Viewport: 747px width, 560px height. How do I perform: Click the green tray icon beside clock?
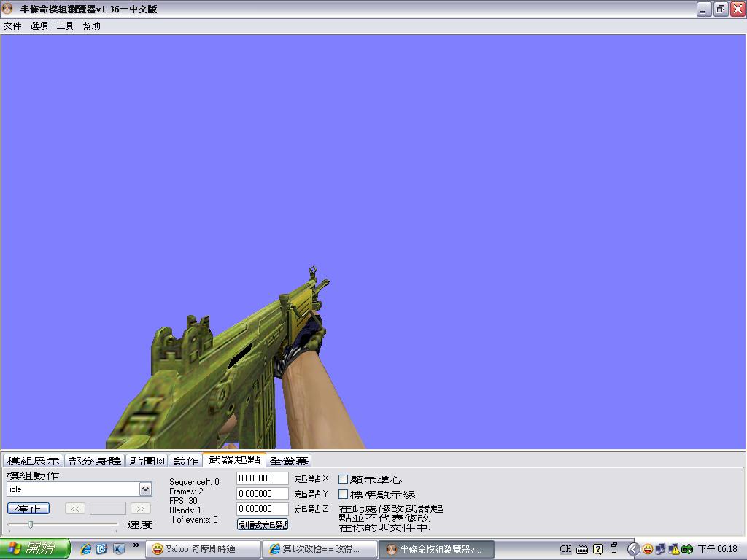pos(687,550)
